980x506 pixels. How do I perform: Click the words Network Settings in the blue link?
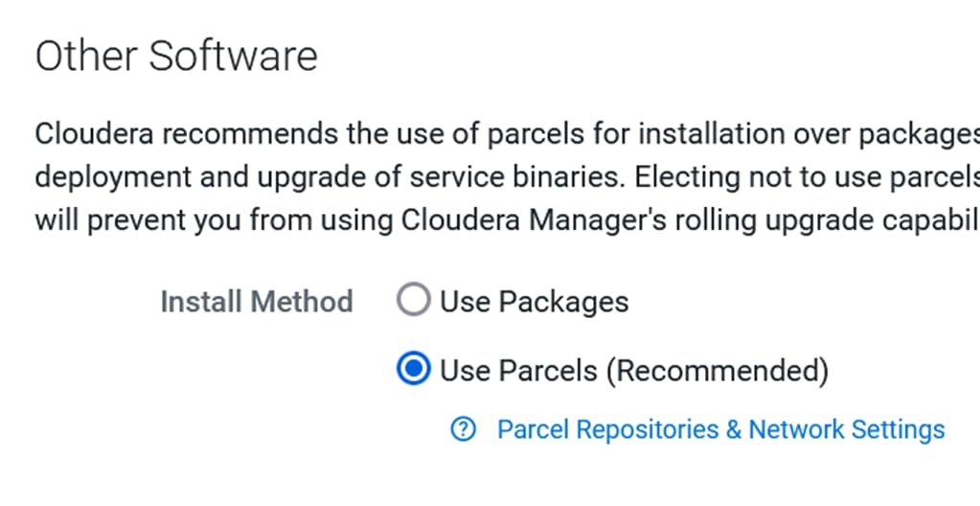(x=847, y=429)
